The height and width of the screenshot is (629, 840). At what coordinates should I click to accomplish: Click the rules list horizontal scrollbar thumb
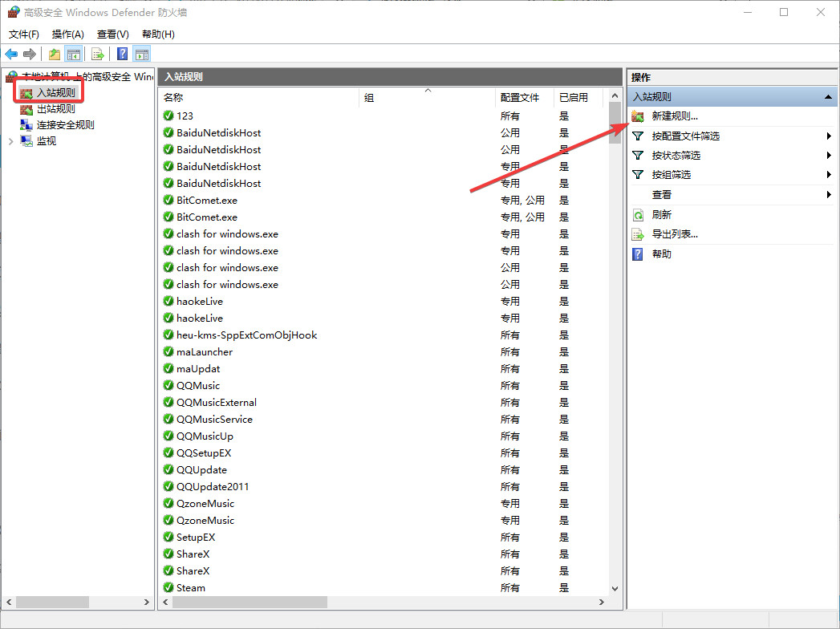[x=250, y=603]
